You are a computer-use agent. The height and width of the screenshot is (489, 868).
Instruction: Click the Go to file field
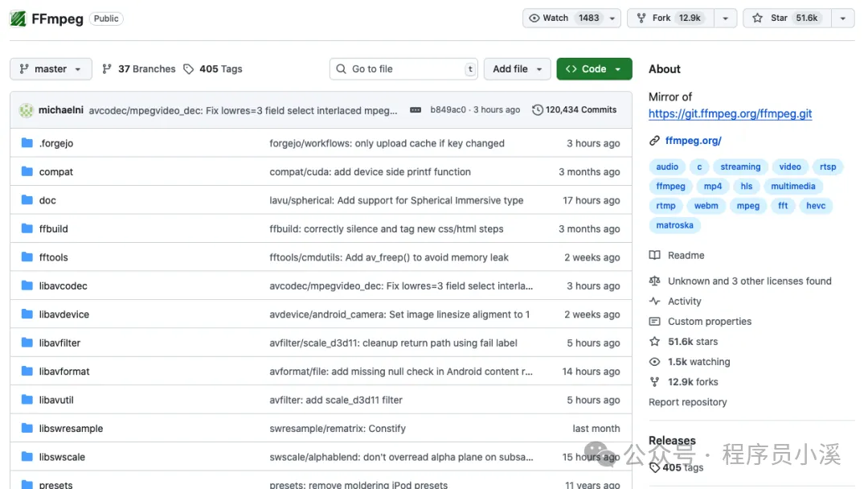(403, 68)
